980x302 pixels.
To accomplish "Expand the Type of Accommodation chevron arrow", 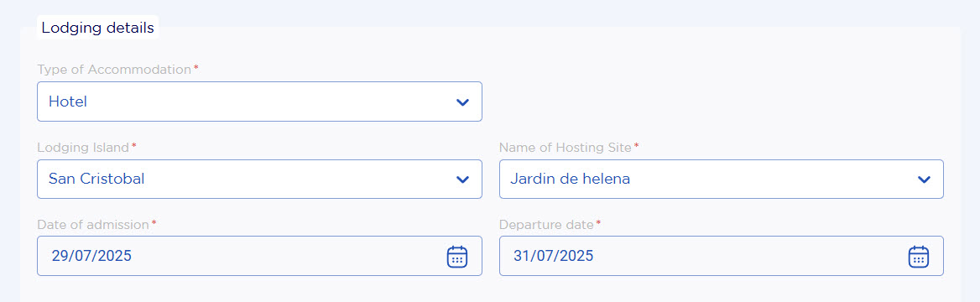I will [462, 102].
